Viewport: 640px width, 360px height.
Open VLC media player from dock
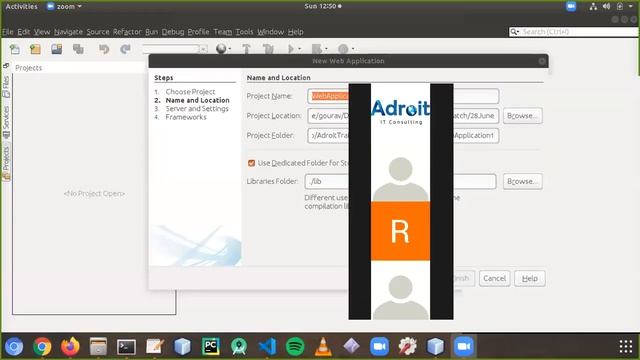[x=323, y=347]
